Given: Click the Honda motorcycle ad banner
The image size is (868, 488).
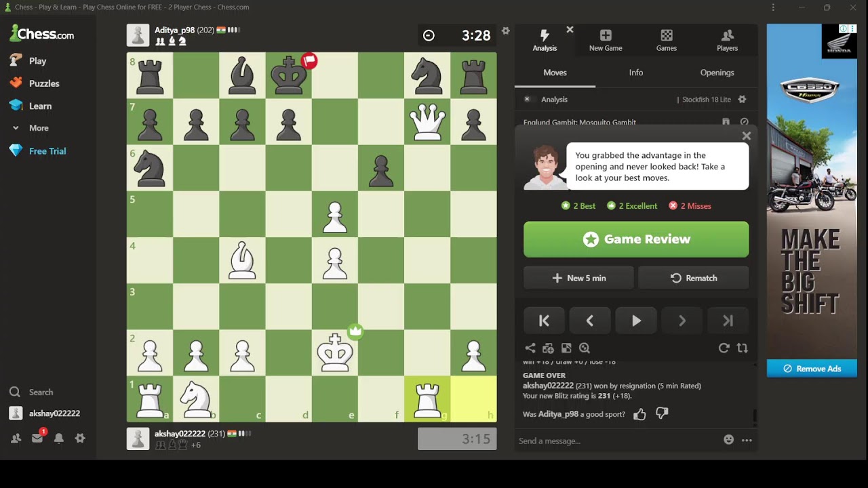Looking at the screenshot, I should coord(812,192).
